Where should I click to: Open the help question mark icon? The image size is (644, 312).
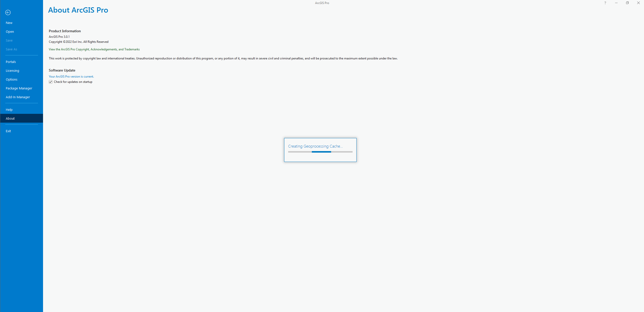[605, 3]
